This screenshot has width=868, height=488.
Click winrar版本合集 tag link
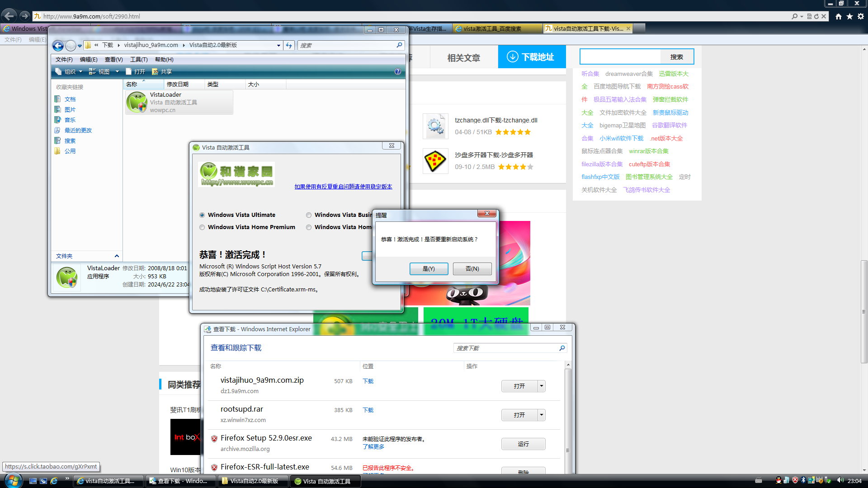(648, 151)
